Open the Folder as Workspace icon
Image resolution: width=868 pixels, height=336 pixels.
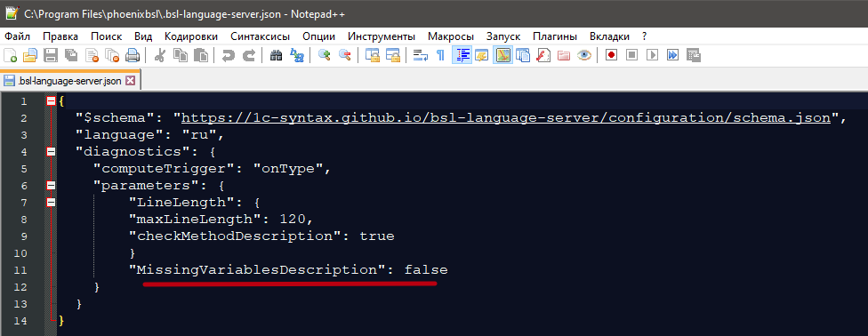[564, 55]
